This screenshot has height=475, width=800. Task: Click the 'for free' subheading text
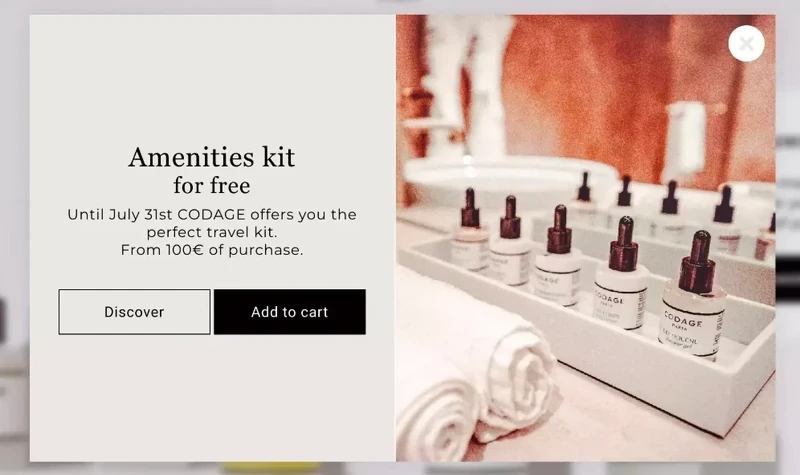212,186
